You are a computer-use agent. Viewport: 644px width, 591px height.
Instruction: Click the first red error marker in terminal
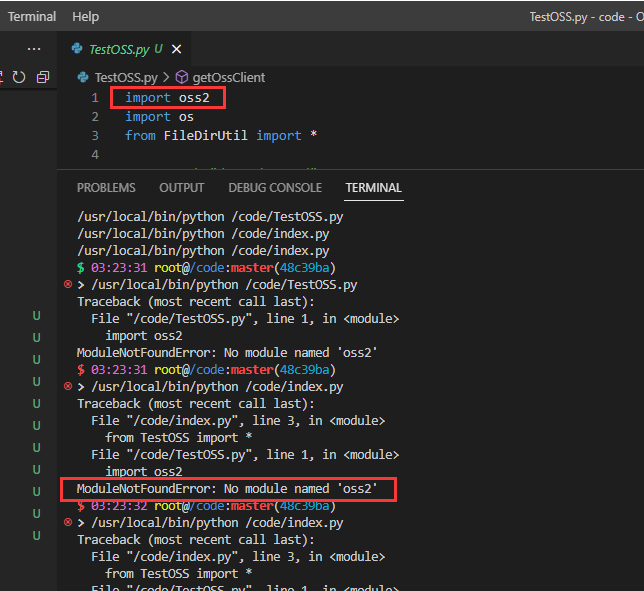68,284
